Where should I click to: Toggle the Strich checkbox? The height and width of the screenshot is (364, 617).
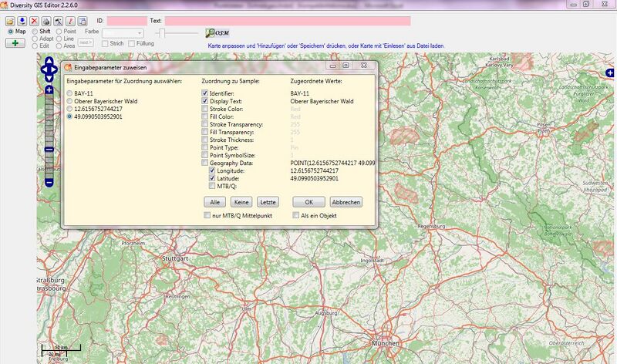pos(105,44)
